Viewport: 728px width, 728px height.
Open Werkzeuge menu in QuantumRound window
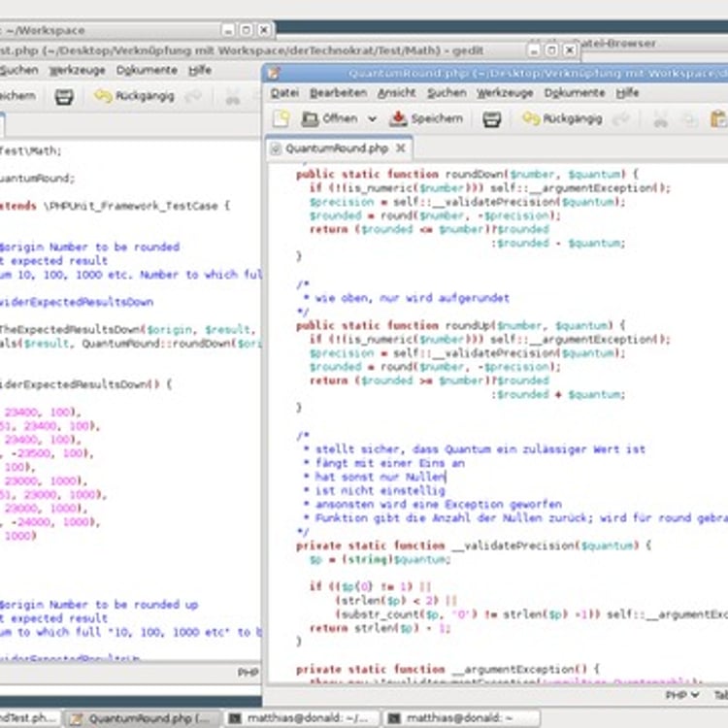(505, 93)
